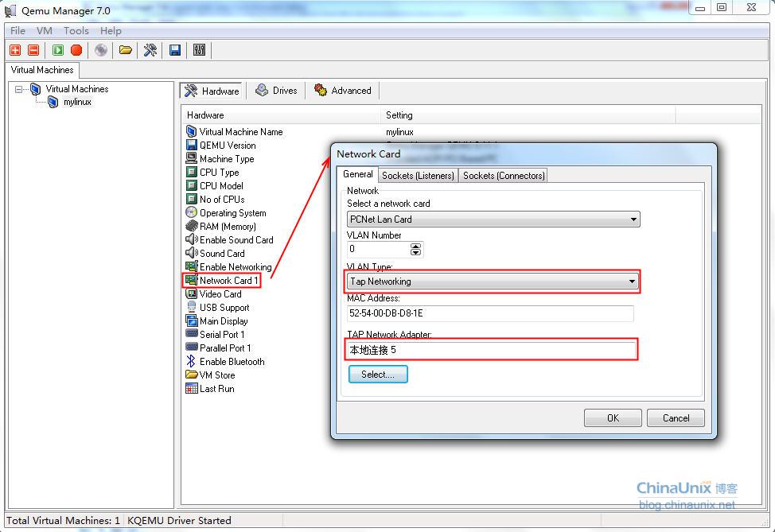Screen dimensions: 775x532
Task: Click the OK button
Action: 613,418
